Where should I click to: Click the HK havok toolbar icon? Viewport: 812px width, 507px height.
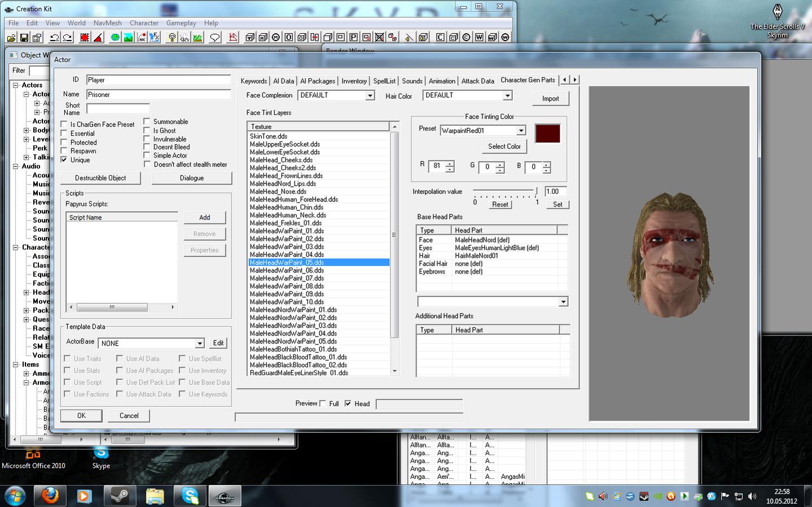point(142,38)
